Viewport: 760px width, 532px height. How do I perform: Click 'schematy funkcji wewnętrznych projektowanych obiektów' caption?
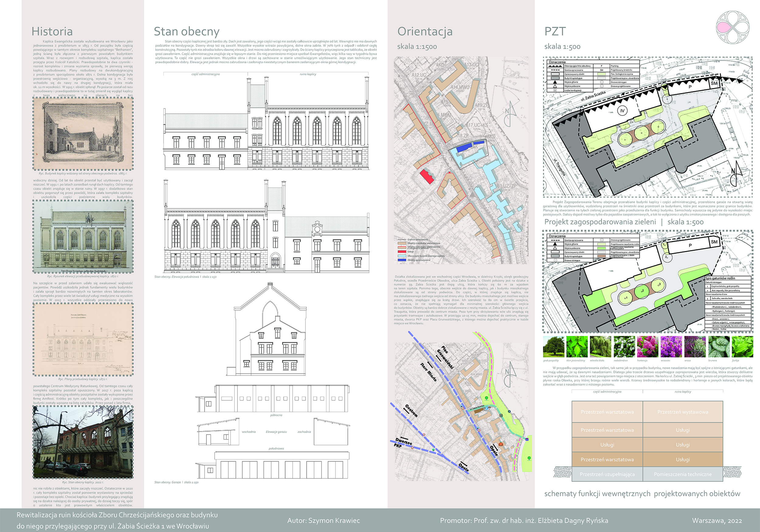pyautogui.click(x=642, y=494)
